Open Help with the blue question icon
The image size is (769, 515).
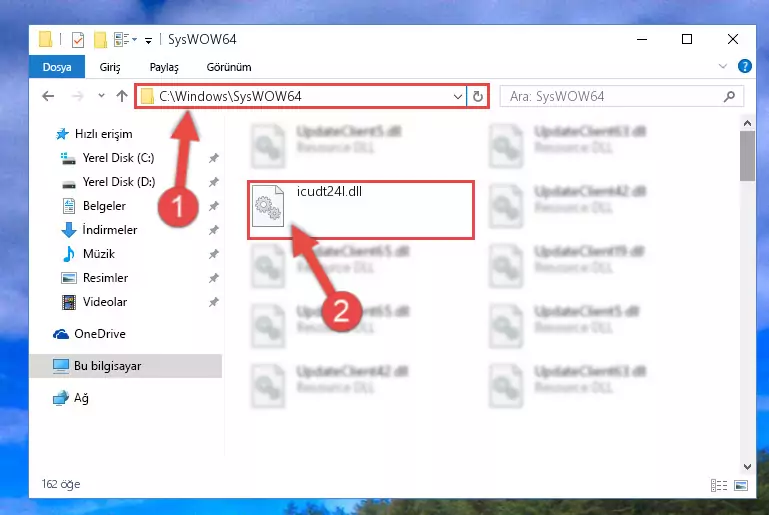tap(744, 66)
